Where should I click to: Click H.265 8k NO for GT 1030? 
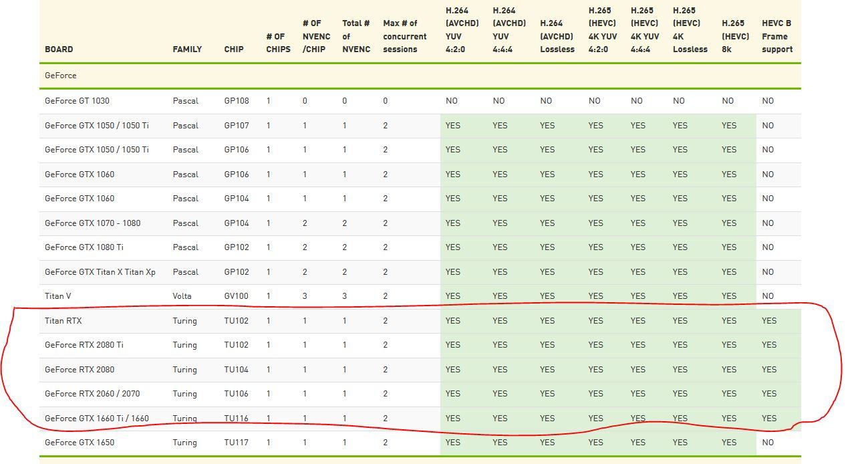[728, 101]
